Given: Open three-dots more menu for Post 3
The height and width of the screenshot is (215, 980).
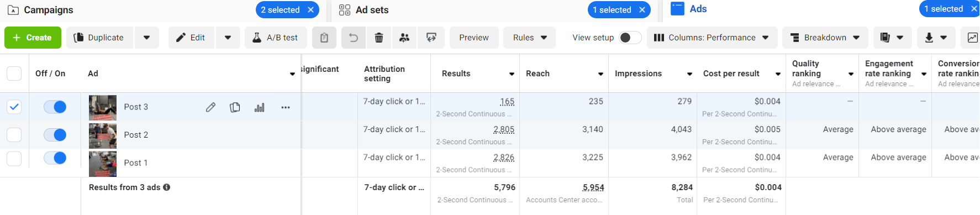Looking at the screenshot, I should 286,107.
